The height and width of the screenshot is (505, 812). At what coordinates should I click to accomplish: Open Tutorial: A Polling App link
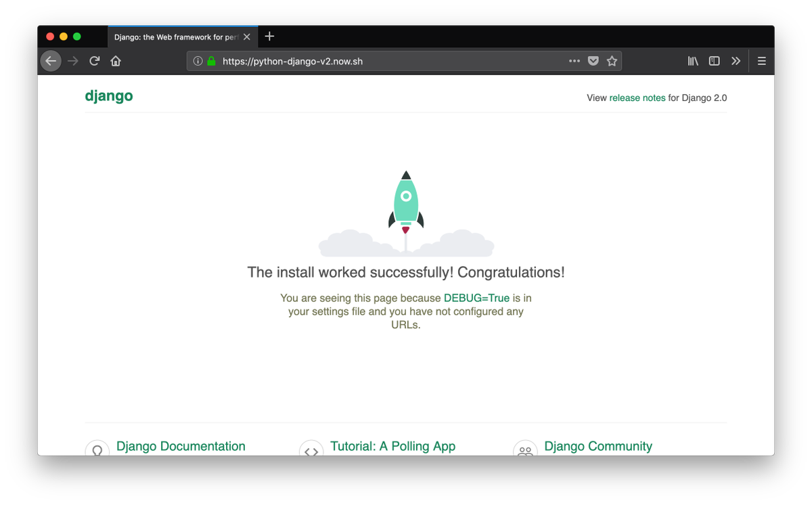[392, 446]
